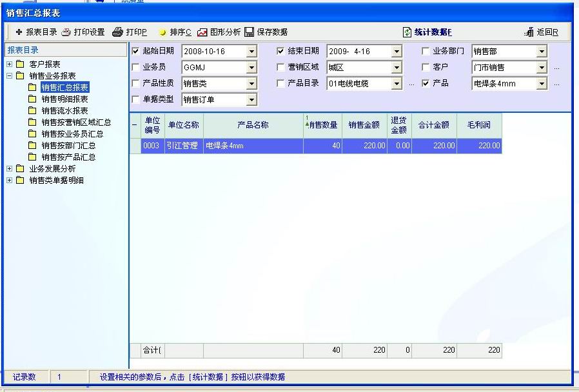Select 销售明细报表 in the report tree
579x392 pixels.
coord(64,99)
